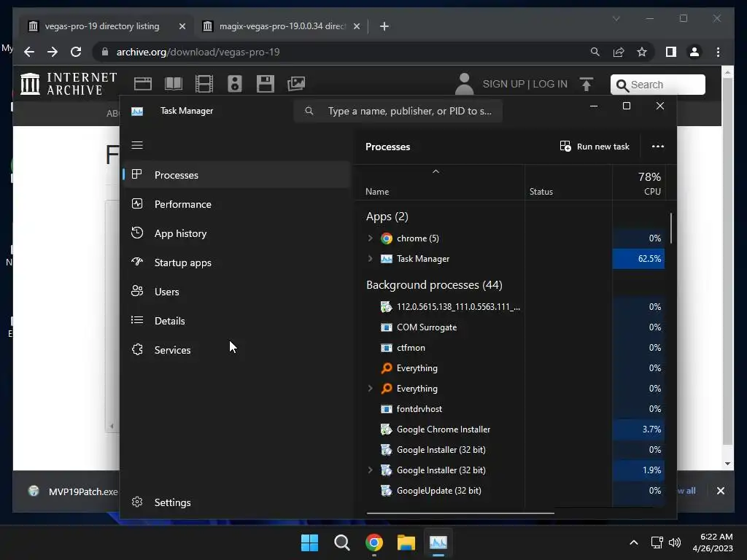747x560 pixels.
Task: Click the Task Manager title bar icon
Action: (x=137, y=112)
